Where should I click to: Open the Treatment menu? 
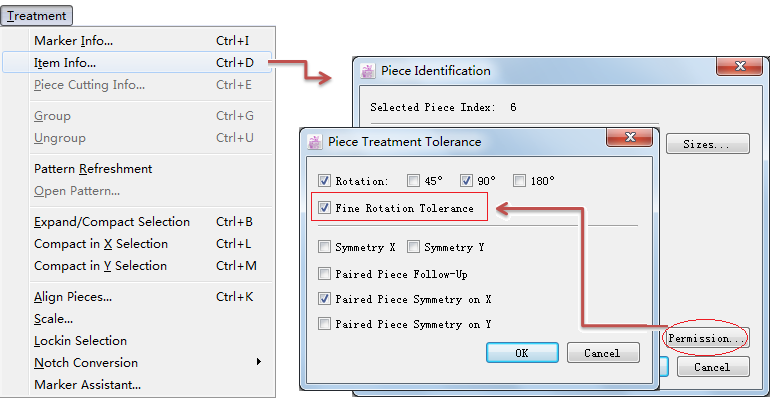pyautogui.click(x=37, y=16)
